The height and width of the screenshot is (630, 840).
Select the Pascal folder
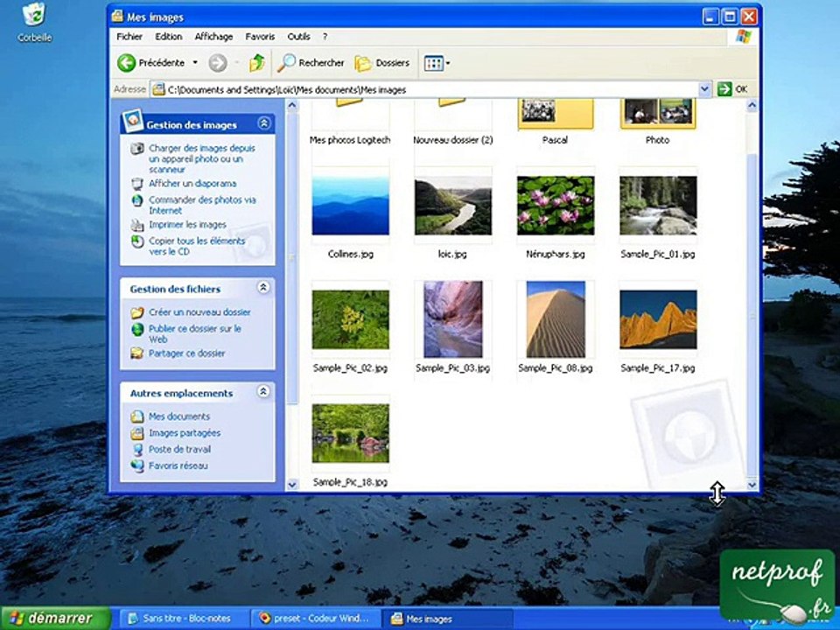pos(556,114)
